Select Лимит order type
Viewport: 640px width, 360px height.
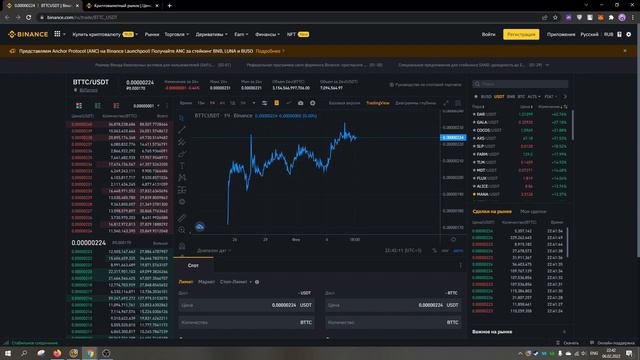tap(186, 282)
